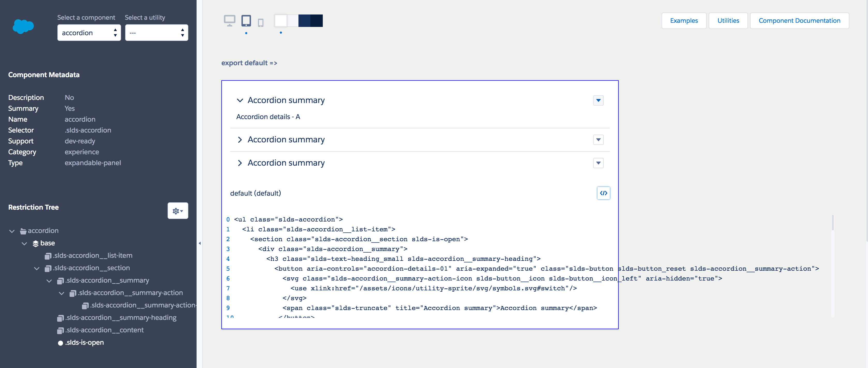Open Restriction Tree gear settings

point(178,211)
